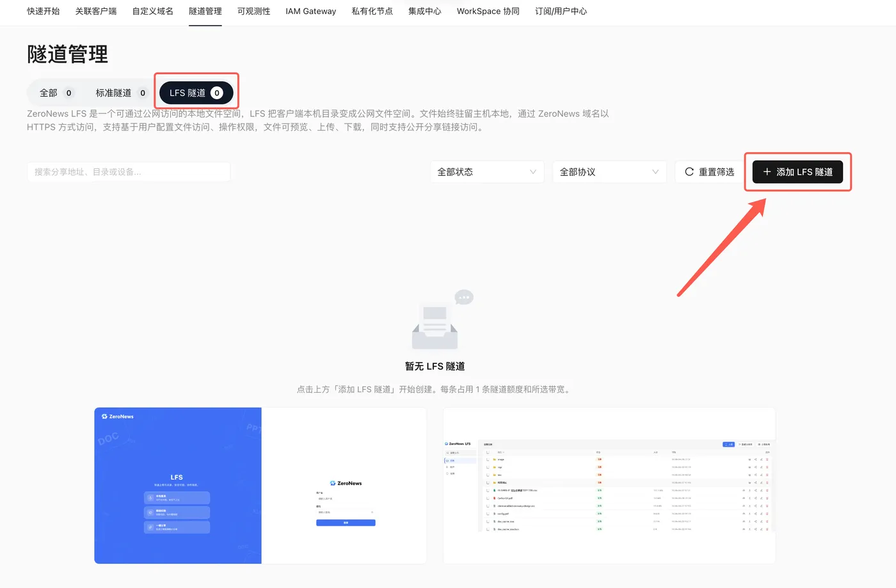
Task: Go to 关联客户端 in the top navigation
Action: click(96, 11)
